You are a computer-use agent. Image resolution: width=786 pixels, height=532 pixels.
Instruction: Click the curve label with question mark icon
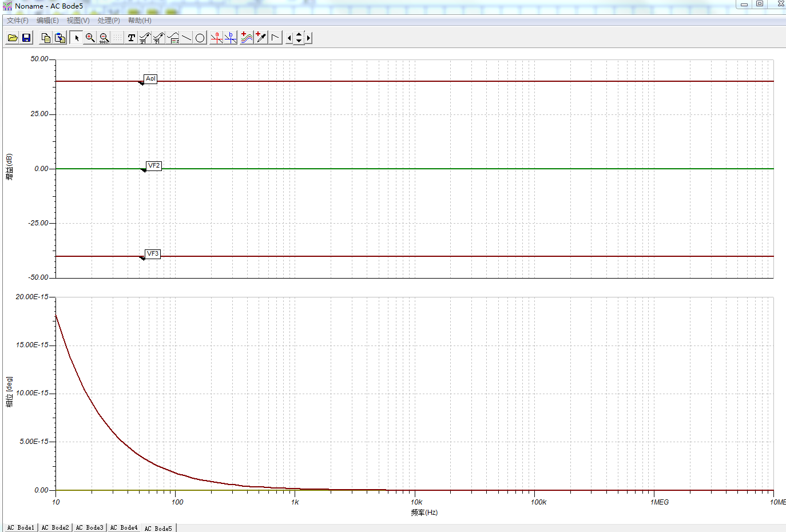click(x=159, y=38)
